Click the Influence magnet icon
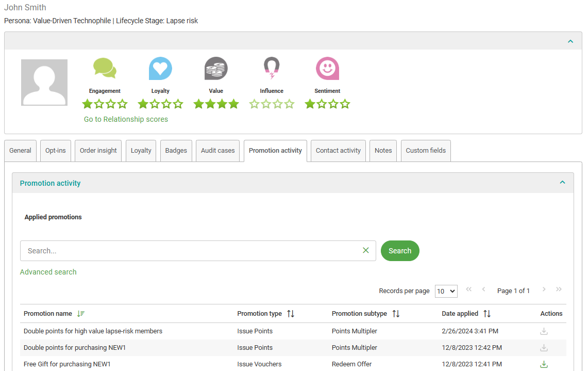 271,69
